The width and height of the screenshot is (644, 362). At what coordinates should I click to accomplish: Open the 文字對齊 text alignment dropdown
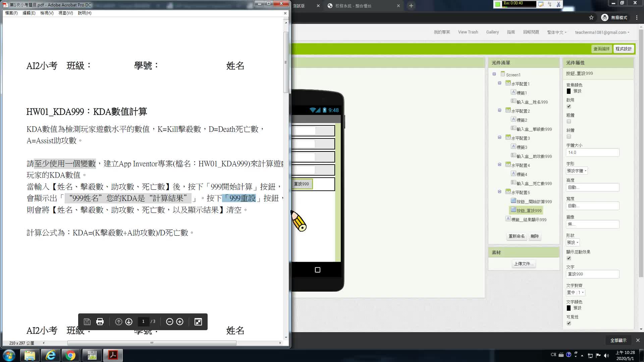pos(576,293)
